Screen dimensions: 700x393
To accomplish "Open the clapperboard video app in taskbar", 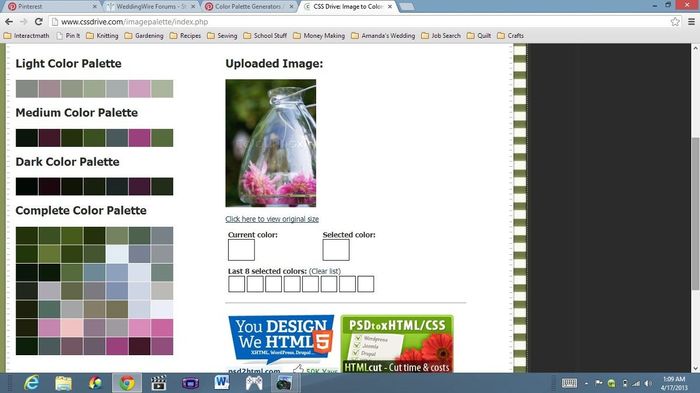I will 158,383.
